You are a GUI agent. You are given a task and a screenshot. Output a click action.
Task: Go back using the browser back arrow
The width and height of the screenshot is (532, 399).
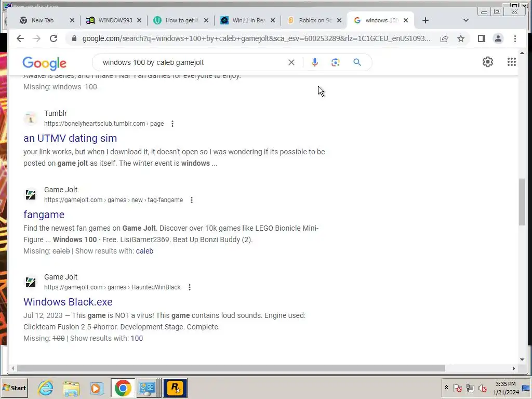tap(20, 38)
